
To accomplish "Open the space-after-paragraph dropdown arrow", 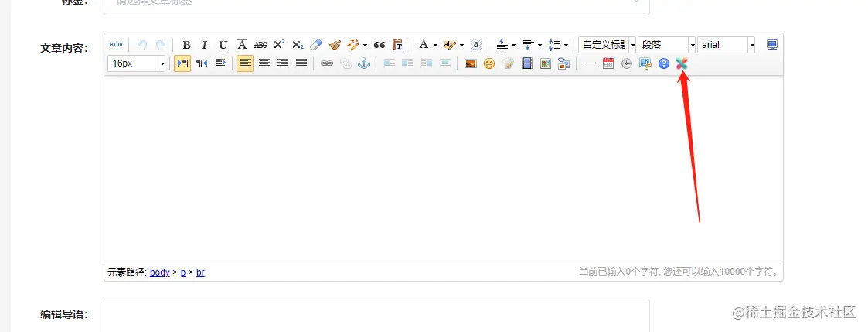I will pyautogui.click(x=540, y=46).
